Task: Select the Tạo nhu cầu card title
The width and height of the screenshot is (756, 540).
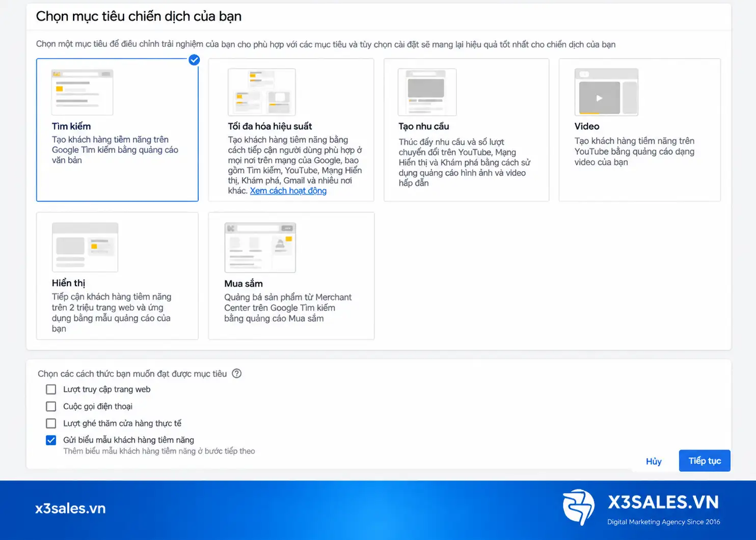Action: tap(424, 126)
